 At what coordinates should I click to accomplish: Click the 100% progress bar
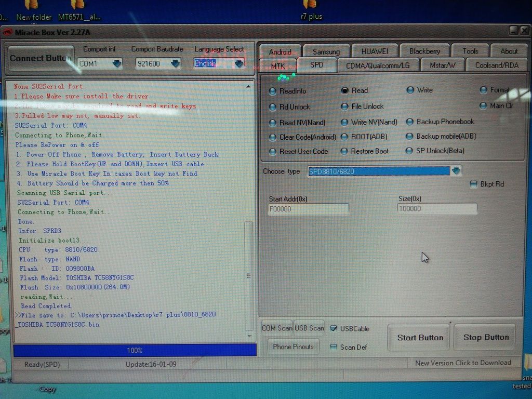click(135, 351)
